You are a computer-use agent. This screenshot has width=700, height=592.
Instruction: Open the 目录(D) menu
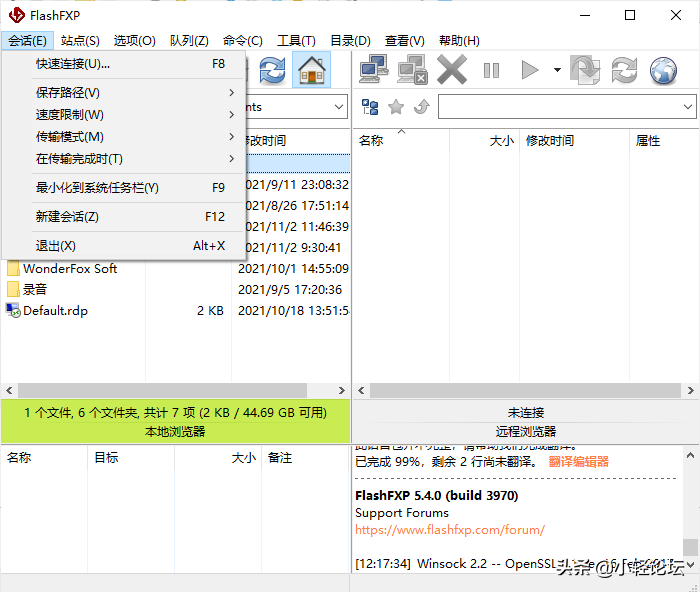point(350,41)
